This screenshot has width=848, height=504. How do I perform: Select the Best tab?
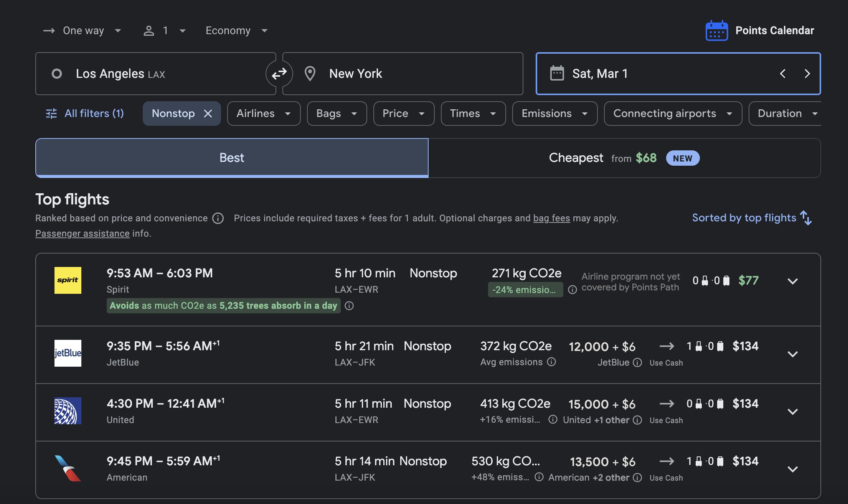[232, 158]
